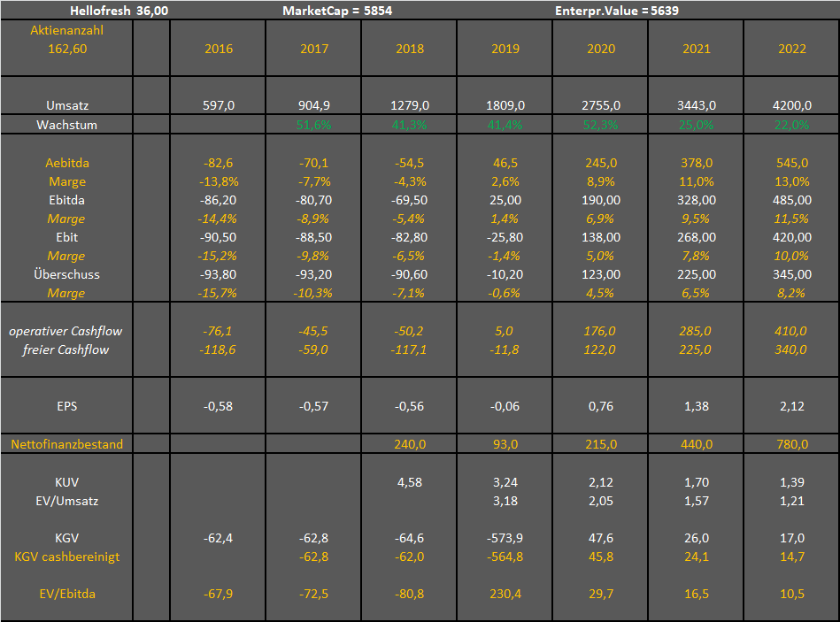840x622 pixels.
Task: Click the KUV row label
Action: point(67,482)
